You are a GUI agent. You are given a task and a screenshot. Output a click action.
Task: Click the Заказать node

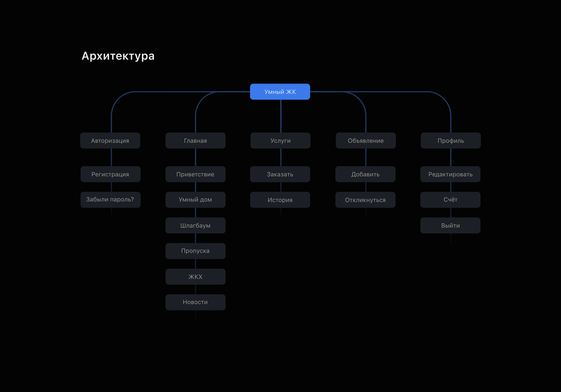point(280,174)
